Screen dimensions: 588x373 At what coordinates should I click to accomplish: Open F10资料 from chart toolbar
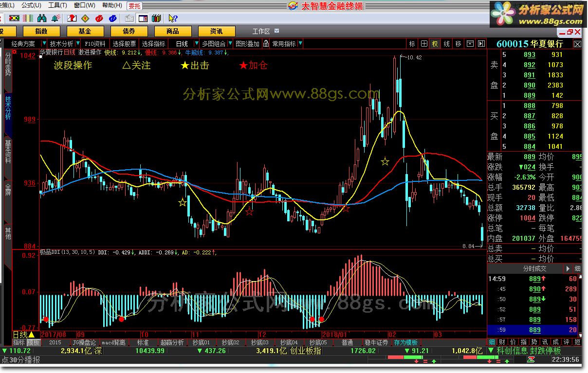click(95, 43)
